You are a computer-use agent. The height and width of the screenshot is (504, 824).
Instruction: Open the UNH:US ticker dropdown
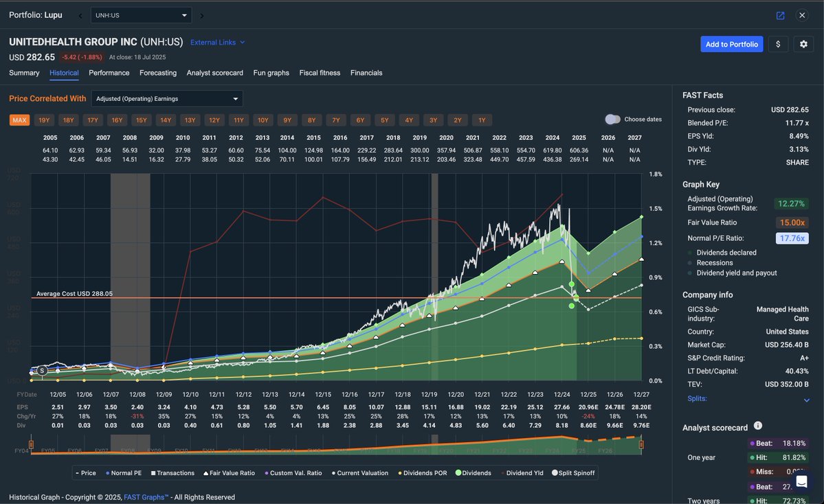(141, 15)
